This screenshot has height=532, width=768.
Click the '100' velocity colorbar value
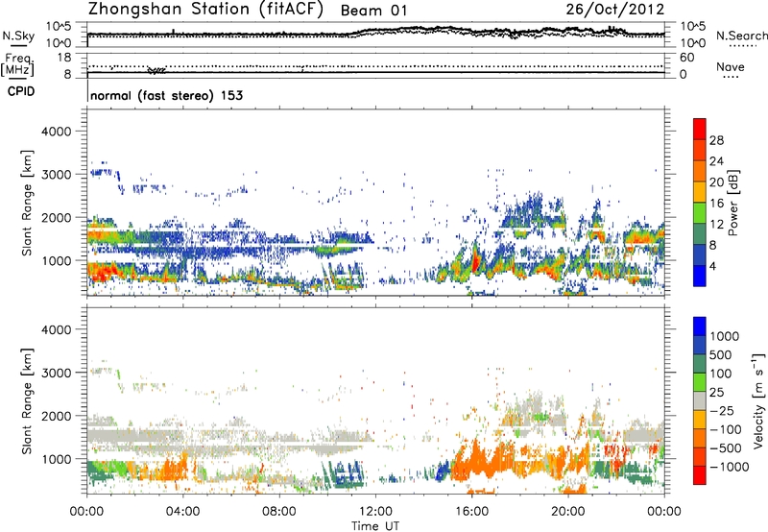point(721,374)
